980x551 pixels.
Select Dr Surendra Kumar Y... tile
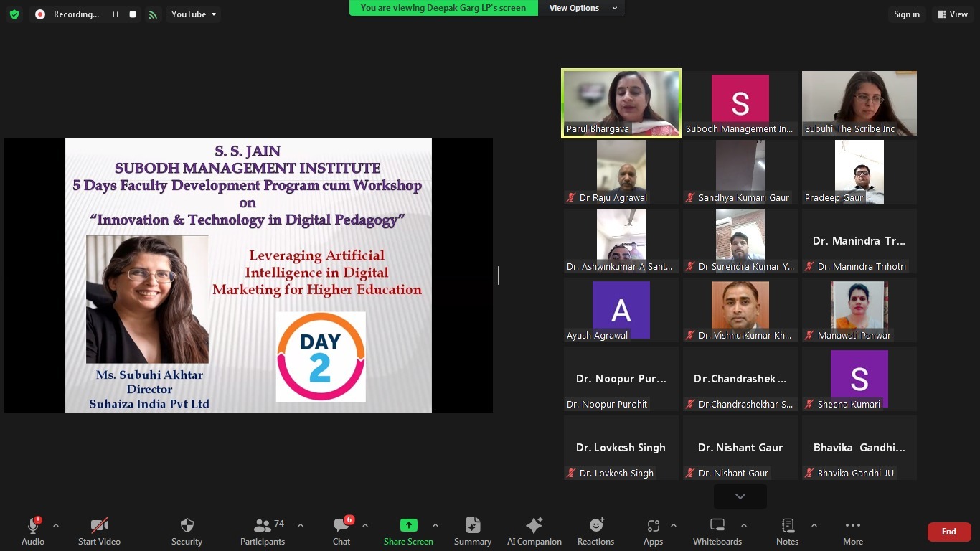pos(740,241)
